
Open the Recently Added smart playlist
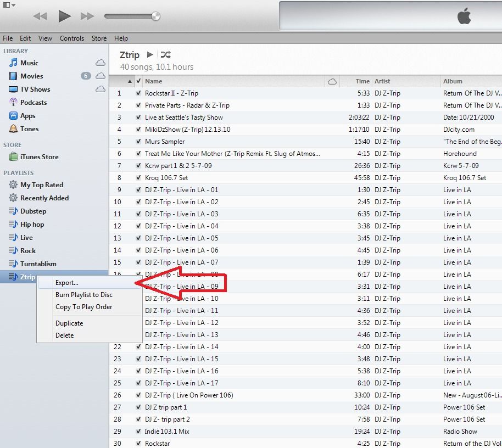click(x=44, y=198)
